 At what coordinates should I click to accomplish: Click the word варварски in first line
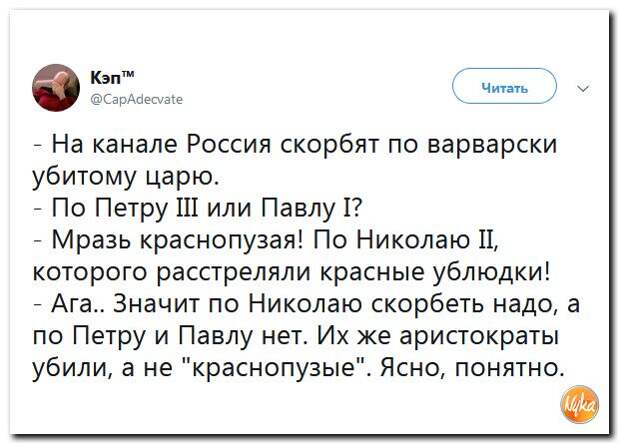coord(493,144)
